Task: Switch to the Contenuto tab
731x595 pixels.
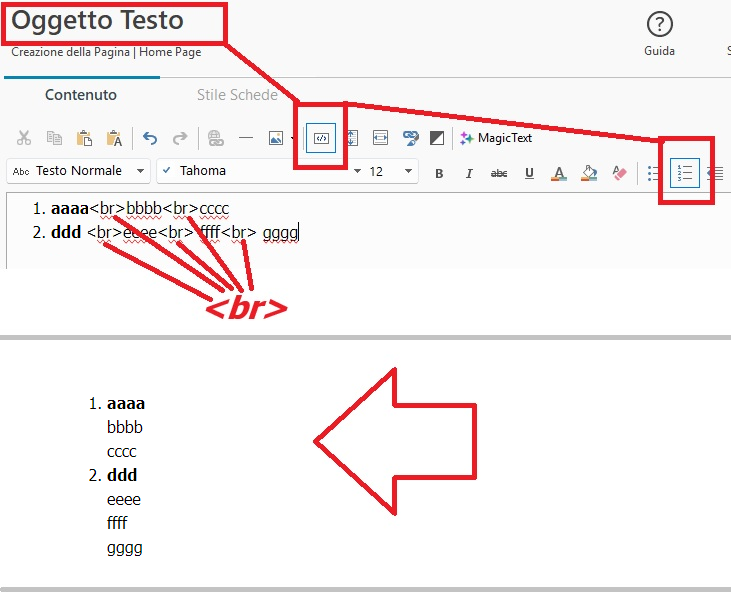Action: pos(81,95)
